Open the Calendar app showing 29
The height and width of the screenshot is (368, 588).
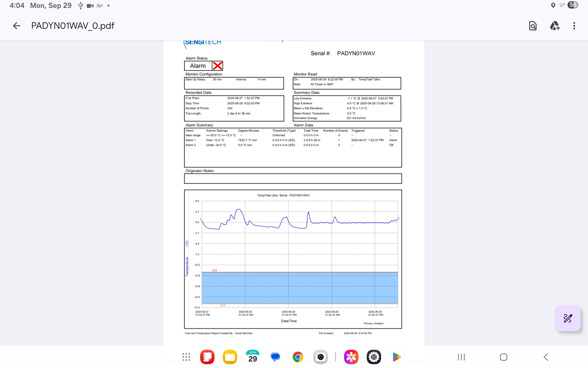tap(253, 357)
